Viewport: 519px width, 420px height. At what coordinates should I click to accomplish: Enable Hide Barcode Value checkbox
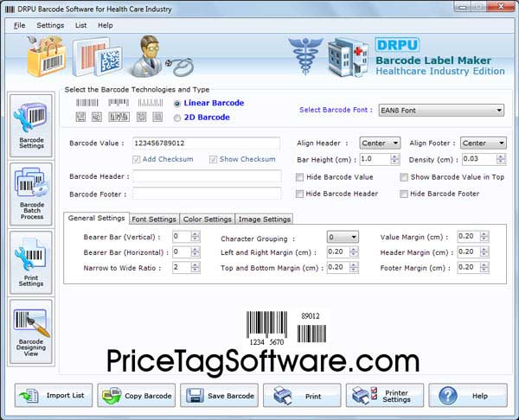click(x=299, y=177)
